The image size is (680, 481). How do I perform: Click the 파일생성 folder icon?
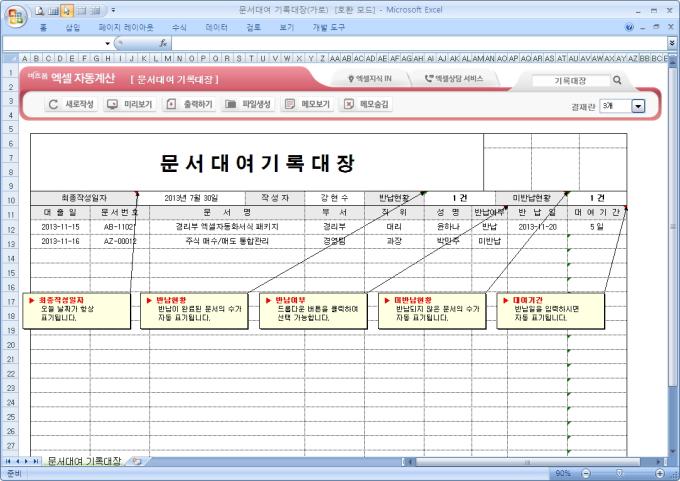tap(231, 105)
